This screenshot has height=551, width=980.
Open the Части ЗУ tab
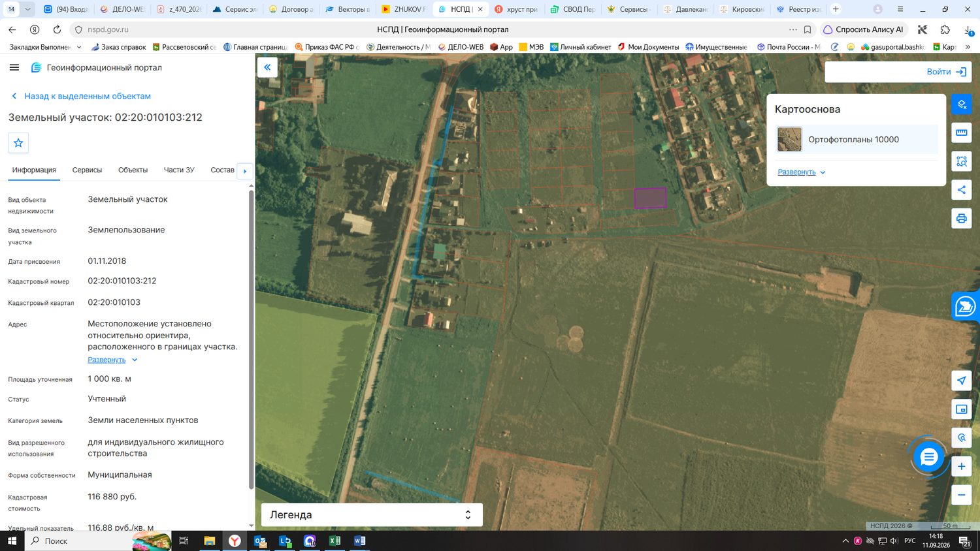(x=179, y=170)
